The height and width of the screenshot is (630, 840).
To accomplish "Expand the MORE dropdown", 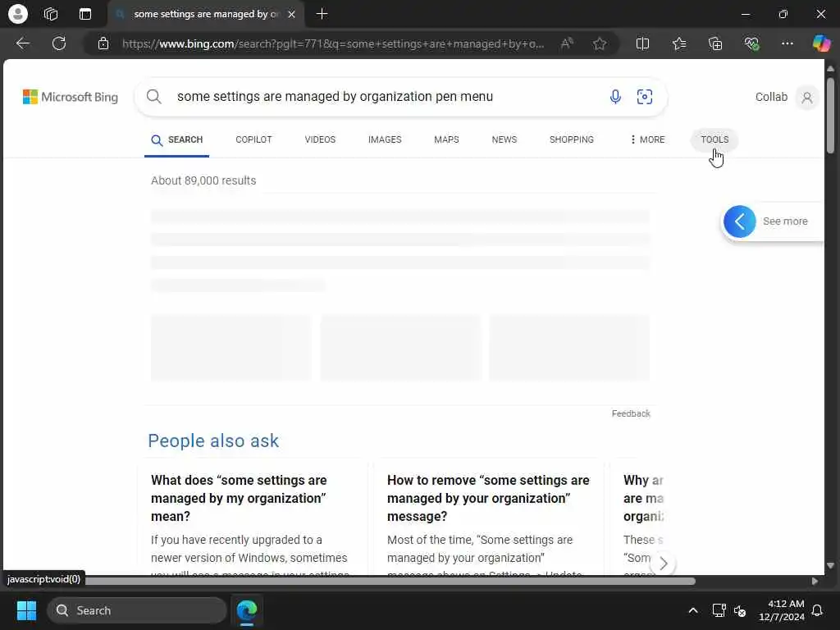I will coord(647,139).
